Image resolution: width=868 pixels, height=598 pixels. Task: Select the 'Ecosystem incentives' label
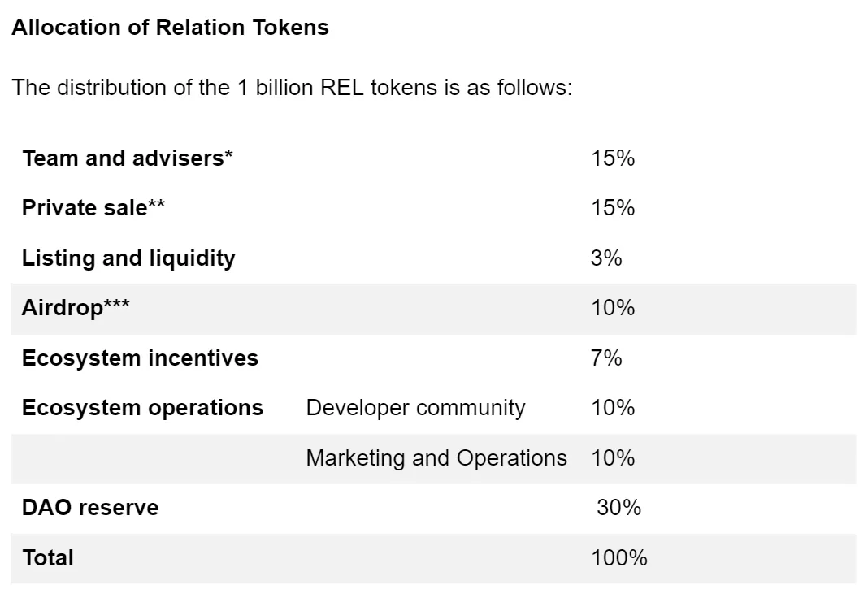[x=140, y=358]
